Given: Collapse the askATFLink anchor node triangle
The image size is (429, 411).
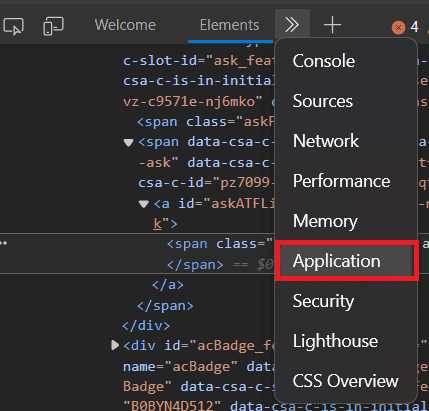Looking at the screenshot, I should (x=144, y=204).
